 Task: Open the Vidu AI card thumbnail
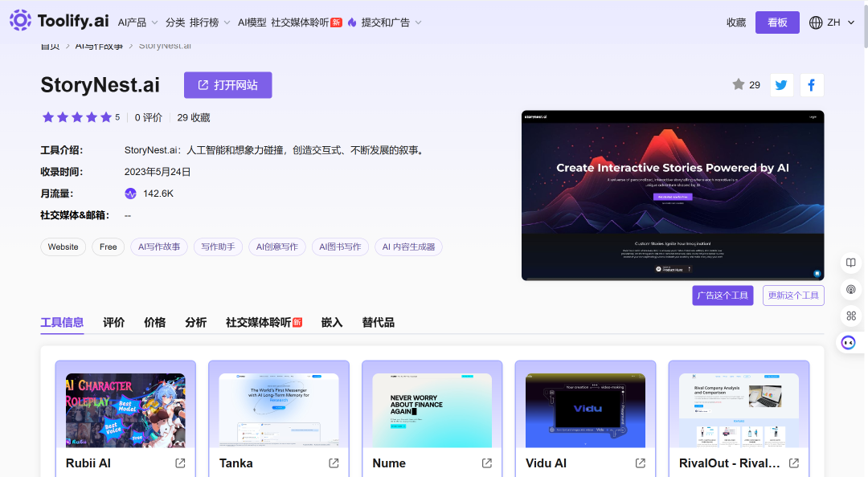pyautogui.click(x=586, y=410)
